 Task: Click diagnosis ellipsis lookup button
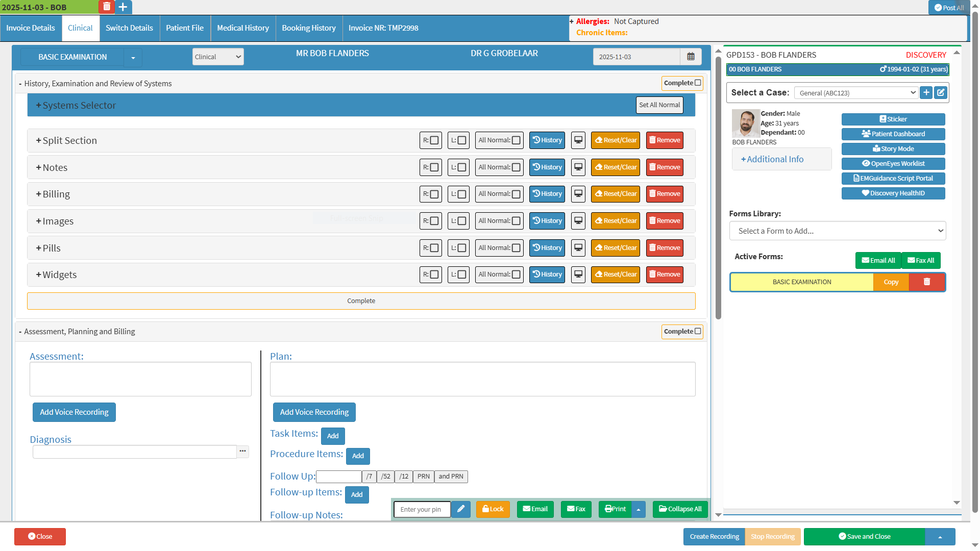(243, 451)
